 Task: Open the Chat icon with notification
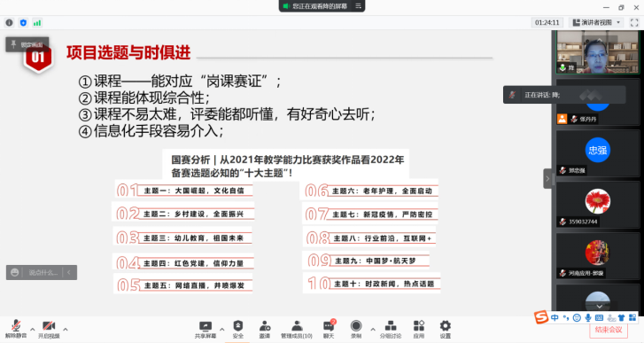tap(329, 329)
